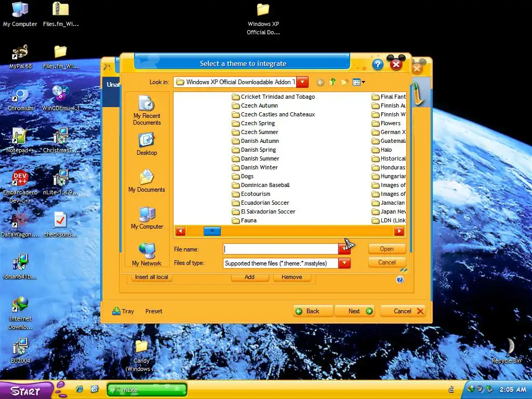Click the horizontal scrollbar thumb

tap(212, 231)
